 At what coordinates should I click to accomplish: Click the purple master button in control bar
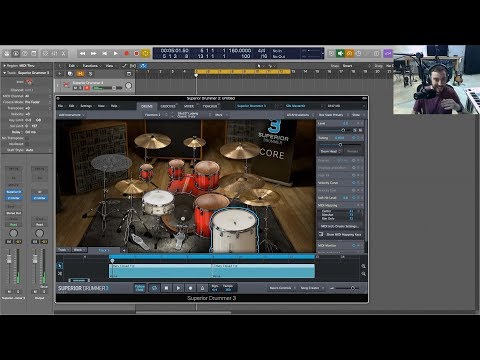coord(388,53)
